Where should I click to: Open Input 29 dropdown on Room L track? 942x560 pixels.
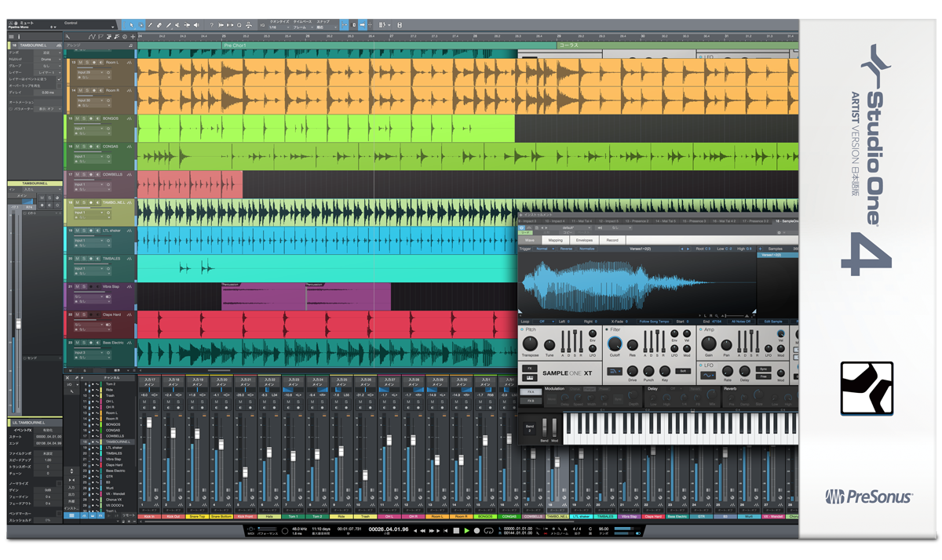pos(90,72)
